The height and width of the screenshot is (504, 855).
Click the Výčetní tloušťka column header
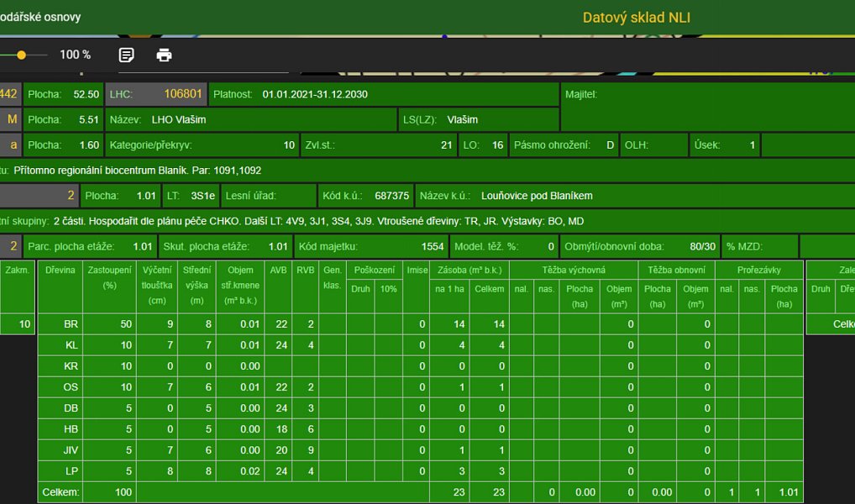(157, 286)
